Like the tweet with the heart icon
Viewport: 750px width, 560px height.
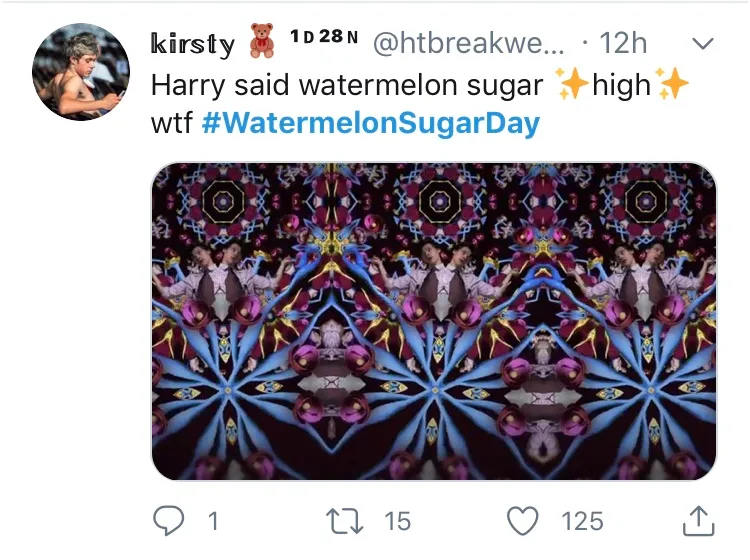click(x=521, y=520)
